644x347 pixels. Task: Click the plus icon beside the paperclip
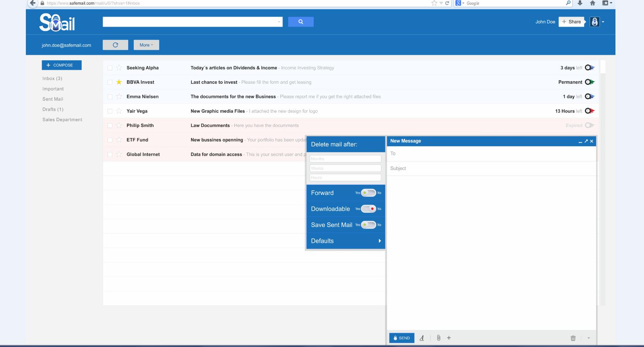(x=449, y=338)
